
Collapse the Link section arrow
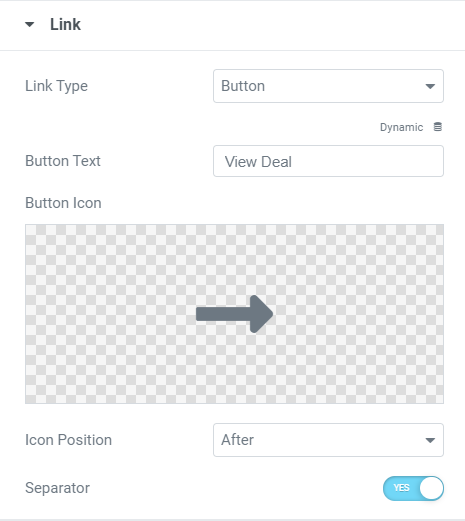tap(30, 24)
